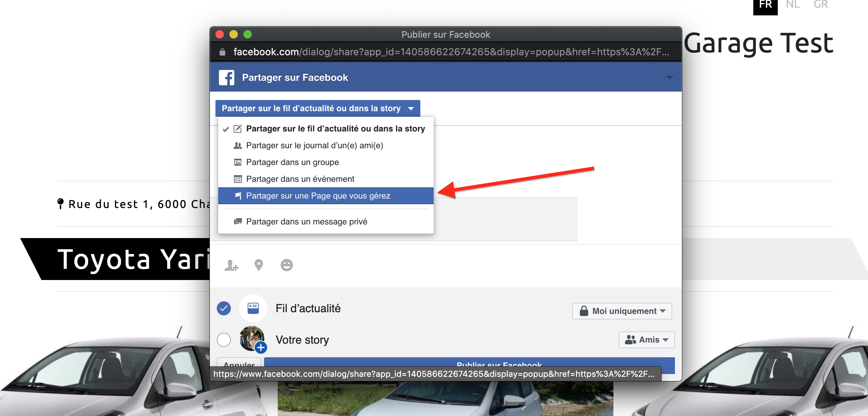868x416 pixels.
Task: Expand the Facebook header arrow menu
Action: [x=669, y=78]
